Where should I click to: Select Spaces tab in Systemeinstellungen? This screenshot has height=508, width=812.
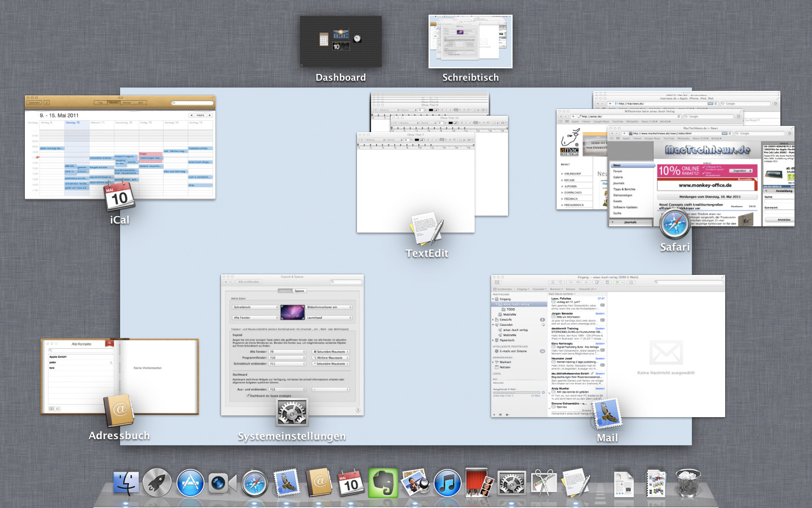(299, 291)
